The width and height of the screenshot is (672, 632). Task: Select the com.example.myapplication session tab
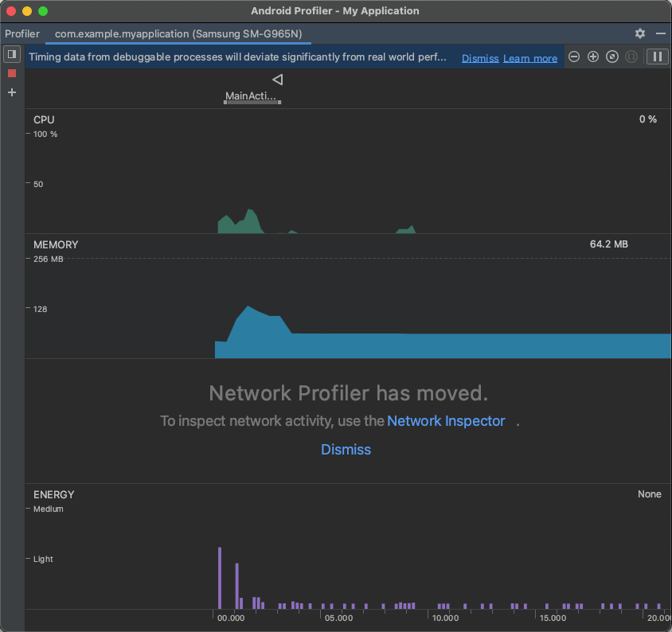tap(178, 34)
